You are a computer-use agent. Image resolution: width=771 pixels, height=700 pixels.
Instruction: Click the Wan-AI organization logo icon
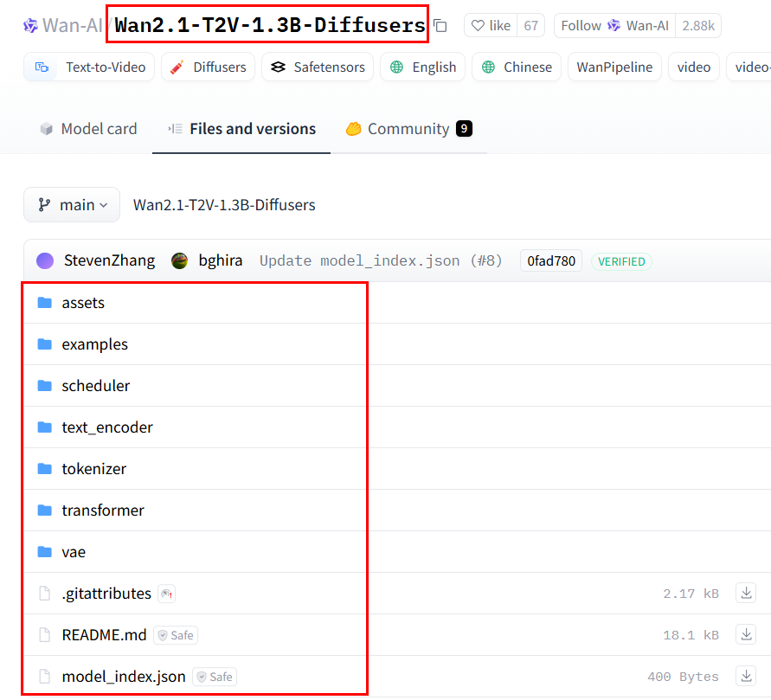(x=30, y=26)
